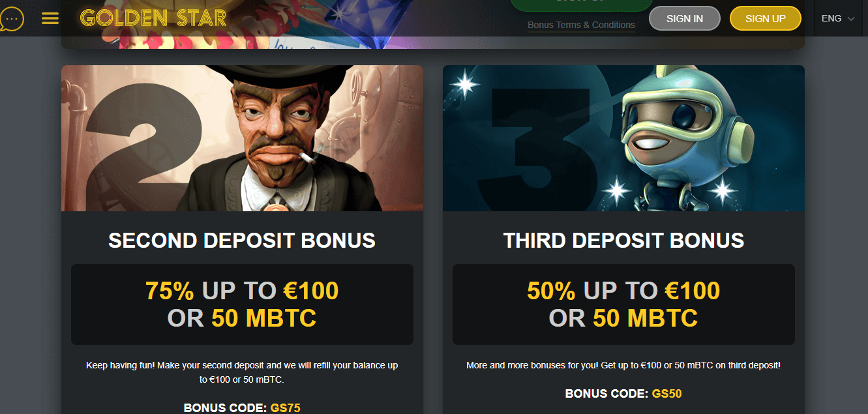This screenshot has height=414, width=868.
Task: Open the live chat bubble icon
Action: point(12,18)
